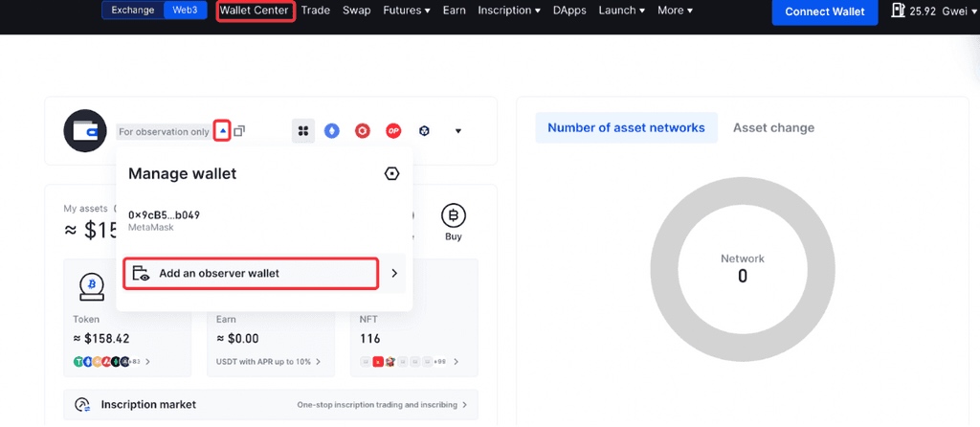Choose the red OP Optimism network icon
The image size is (980, 427).
point(393,131)
